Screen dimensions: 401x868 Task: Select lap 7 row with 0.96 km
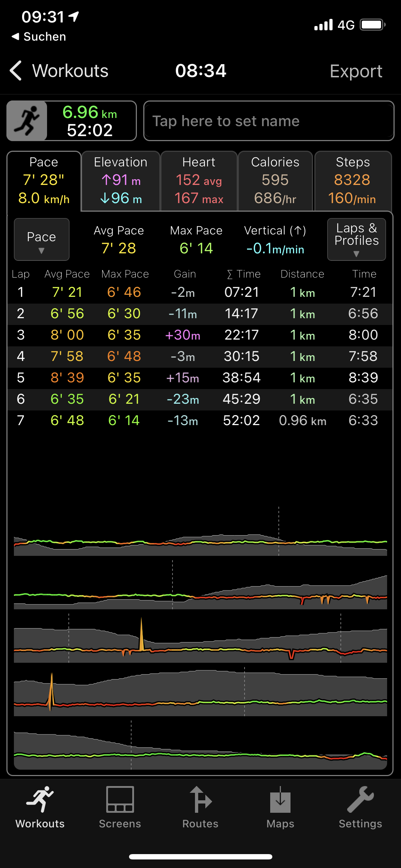coord(200,421)
